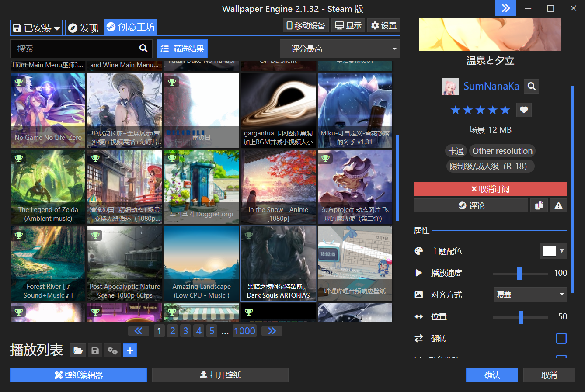This screenshot has height=392, width=585.
Task: Open the playlist folder icon
Action: click(78, 350)
